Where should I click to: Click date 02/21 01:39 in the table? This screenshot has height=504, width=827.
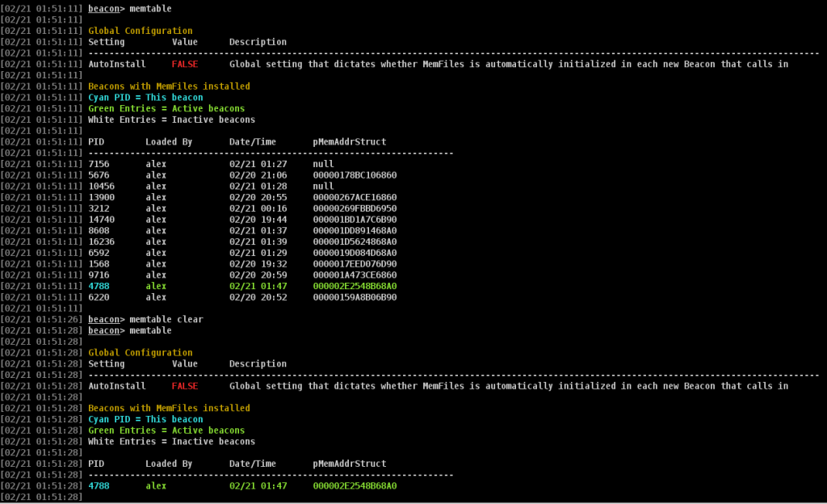pyautogui.click(x=258, y=241)
